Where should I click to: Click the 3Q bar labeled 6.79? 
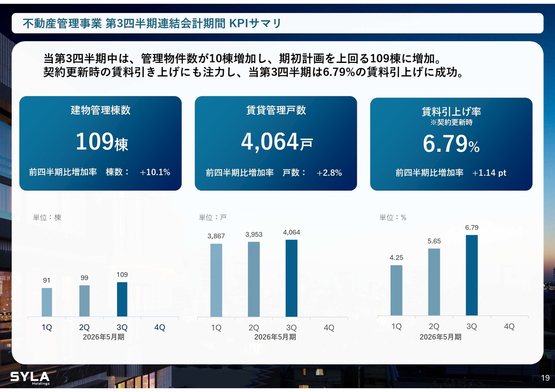[472, 275]
